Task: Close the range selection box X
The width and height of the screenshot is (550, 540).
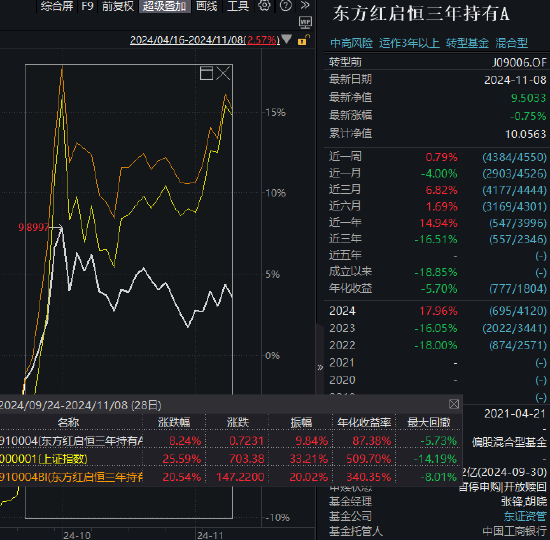Action: (223, 73)
